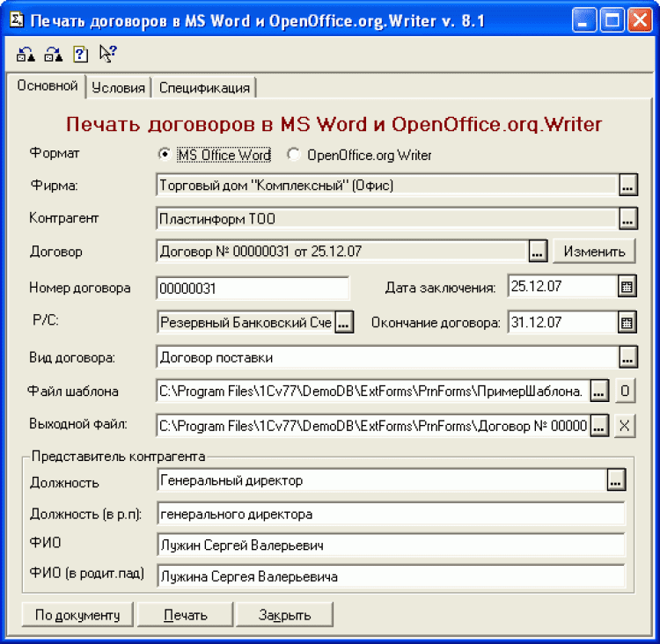Open the Вид договора selection ellipsis button
Screen dimensions: 660x644
coord(628,357)
